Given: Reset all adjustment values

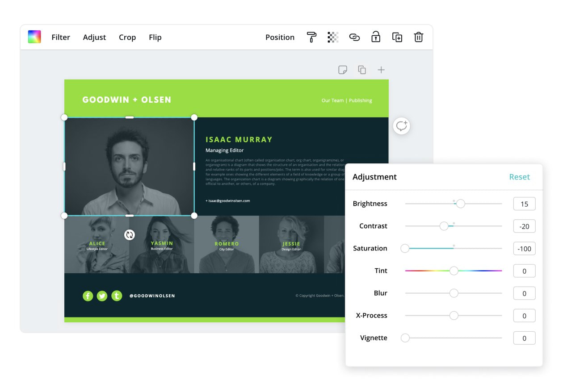Looking at the screenshot, I should 519,177.
